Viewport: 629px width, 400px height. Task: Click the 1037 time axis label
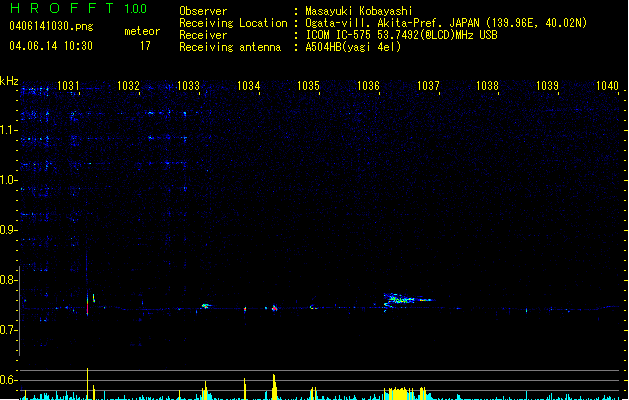tap(428, 86)
